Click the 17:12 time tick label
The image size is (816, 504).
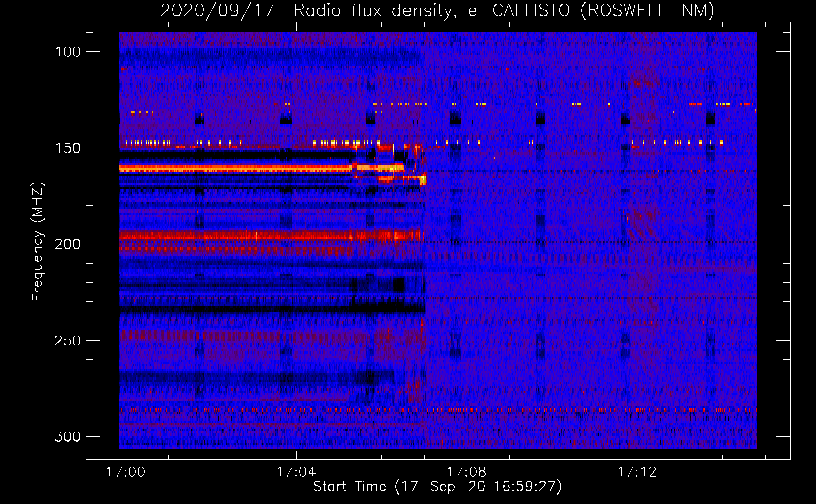pos(637,472)
